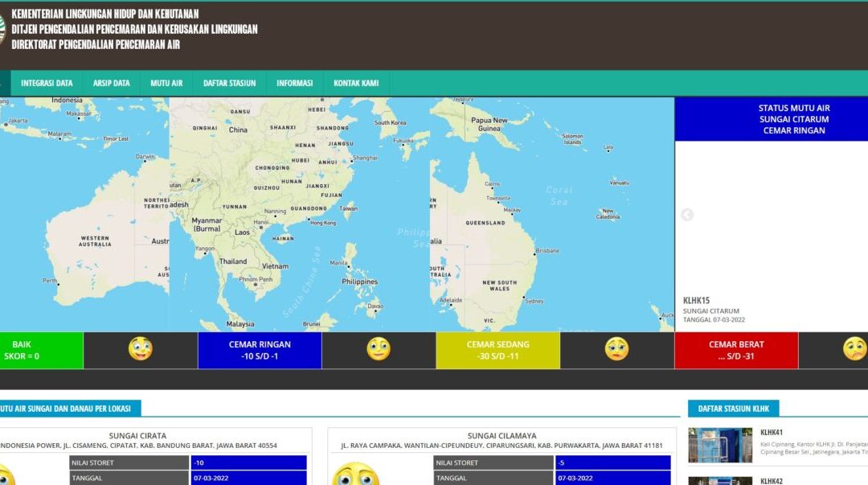This screenshot has height=485, width=868.
Task: Open the KLHK41 station link
Action: pos(771,433)
